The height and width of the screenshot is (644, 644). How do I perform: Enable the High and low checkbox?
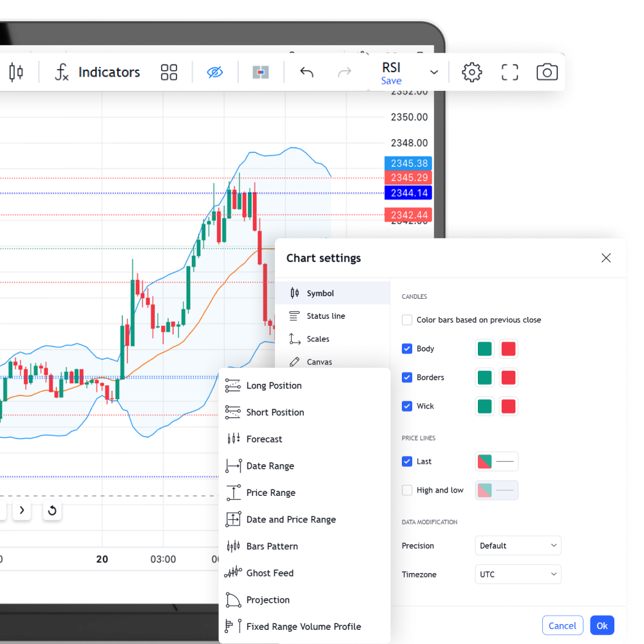coord(406,490)
